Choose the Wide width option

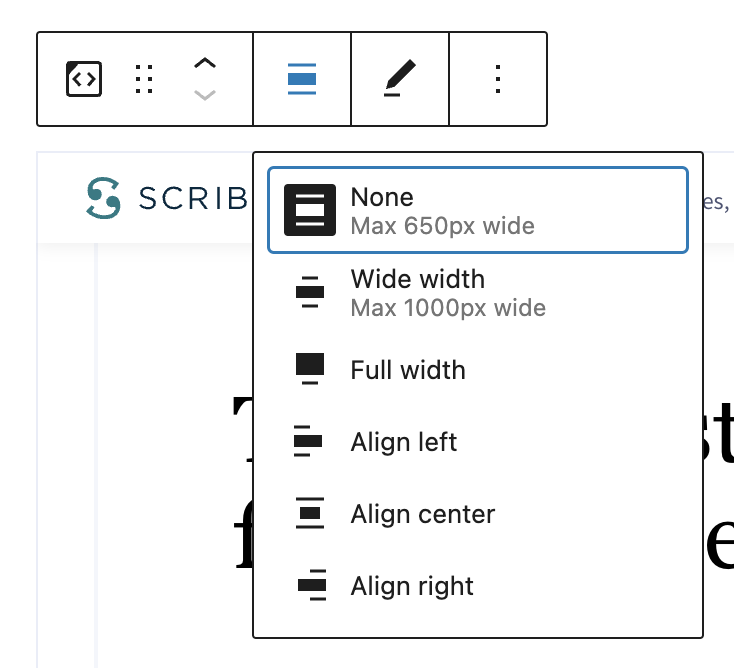coord(477,293)
